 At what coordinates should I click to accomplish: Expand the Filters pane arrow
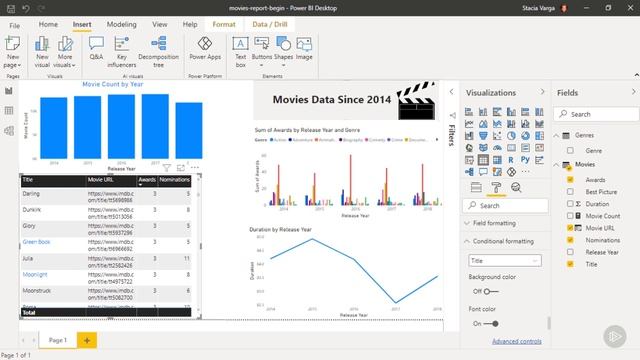click(x=451, y=92)
